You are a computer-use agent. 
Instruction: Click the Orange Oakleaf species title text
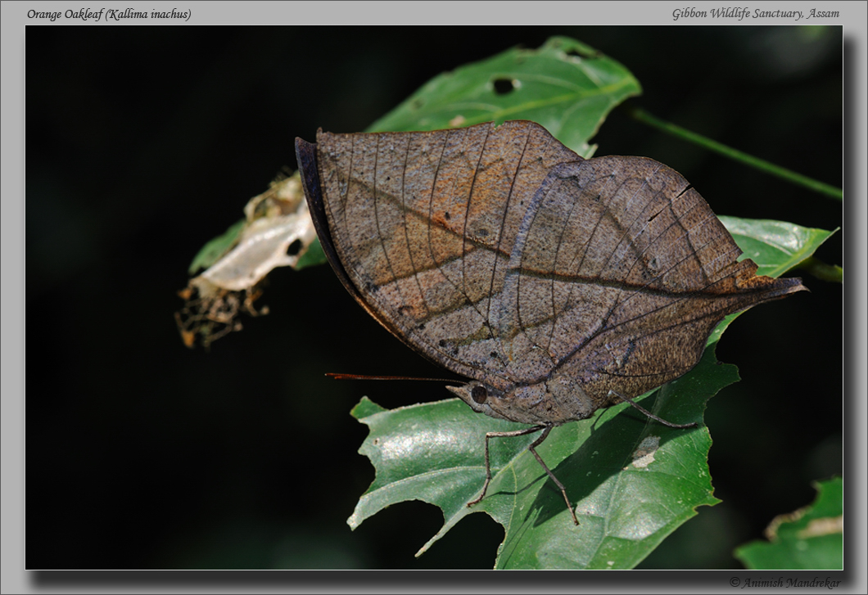66,13
